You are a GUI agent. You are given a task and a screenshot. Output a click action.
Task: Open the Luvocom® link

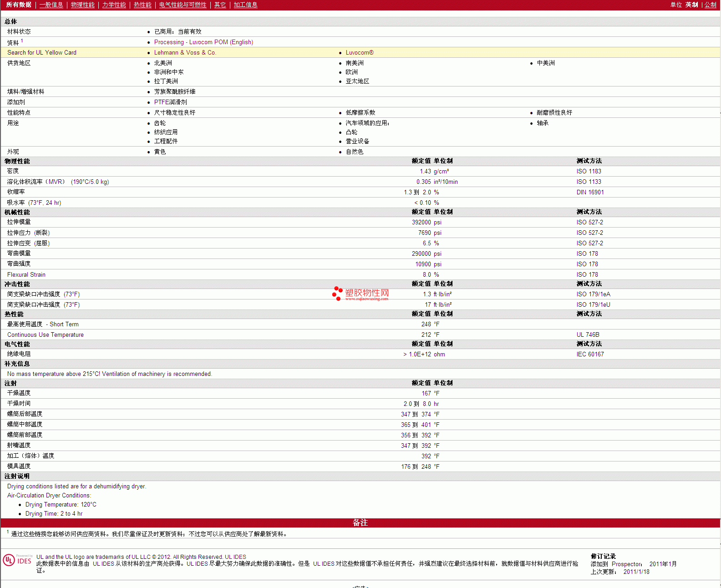pyautogui.click(x=360, y=52)
